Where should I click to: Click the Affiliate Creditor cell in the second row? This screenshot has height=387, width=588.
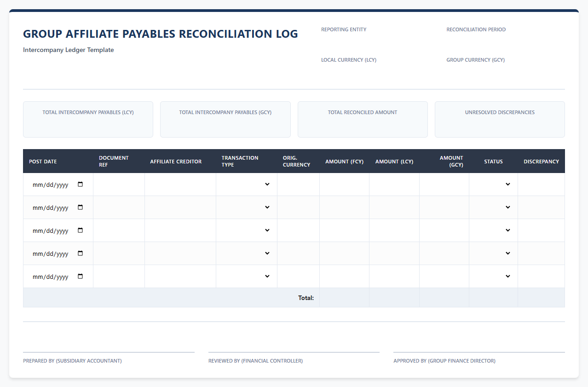coord(180,207)
